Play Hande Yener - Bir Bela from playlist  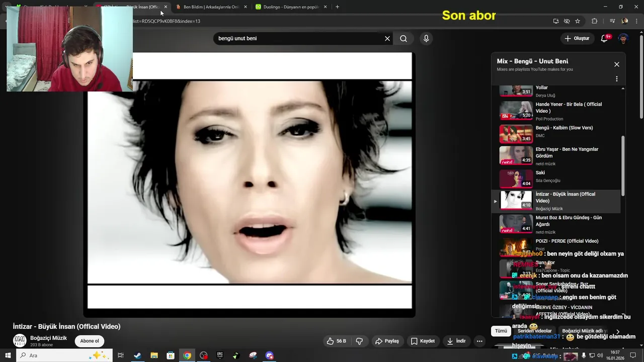tap(557, 111)
